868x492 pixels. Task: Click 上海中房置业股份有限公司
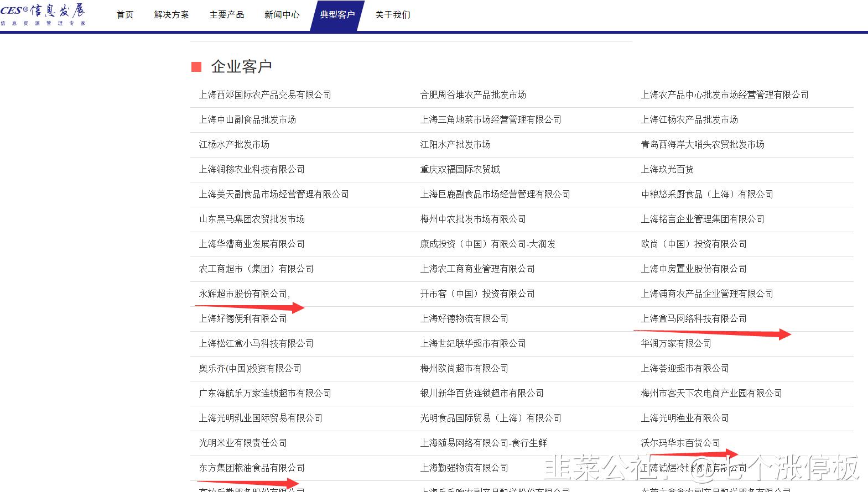coord(694,269)
